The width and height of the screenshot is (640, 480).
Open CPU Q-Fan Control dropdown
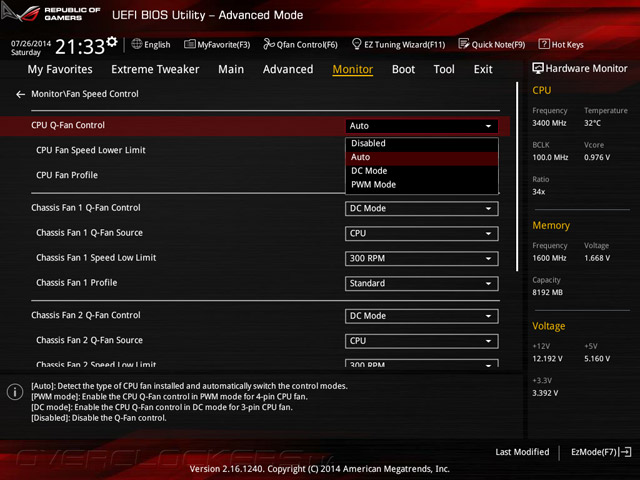(422, 126)
